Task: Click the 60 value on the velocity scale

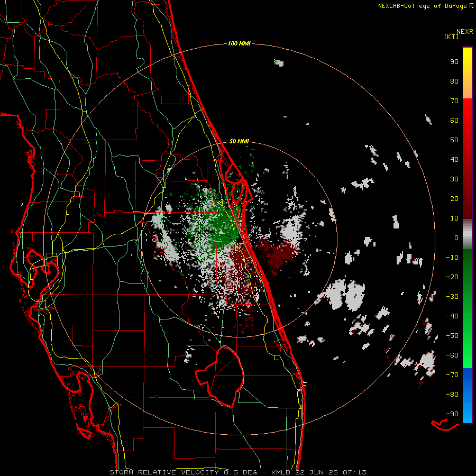Action: coord(454,120)
